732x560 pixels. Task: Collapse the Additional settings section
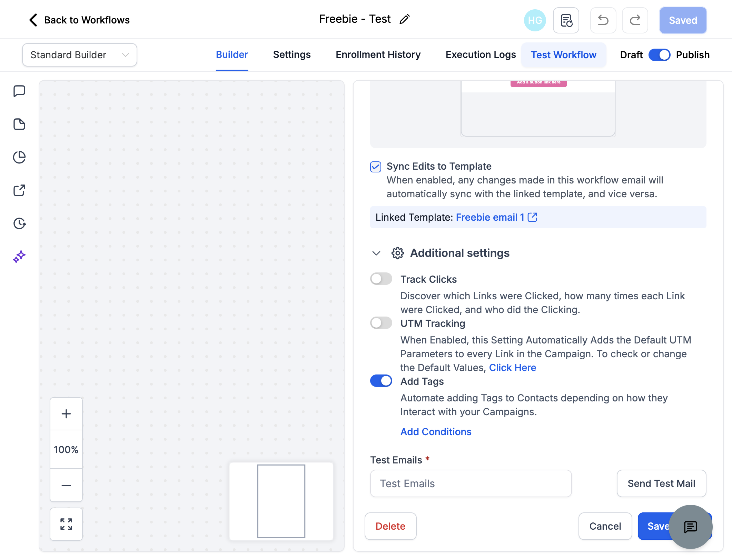click(376, 253)
